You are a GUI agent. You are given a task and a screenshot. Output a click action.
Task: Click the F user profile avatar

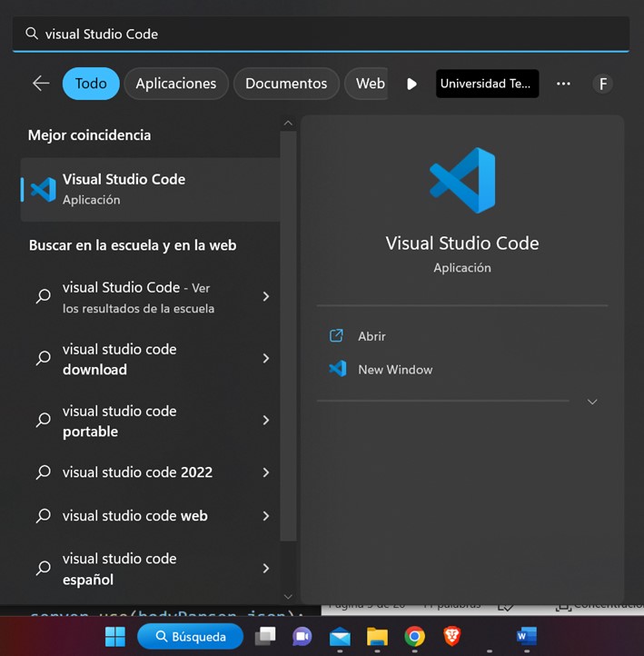(602, 84)
